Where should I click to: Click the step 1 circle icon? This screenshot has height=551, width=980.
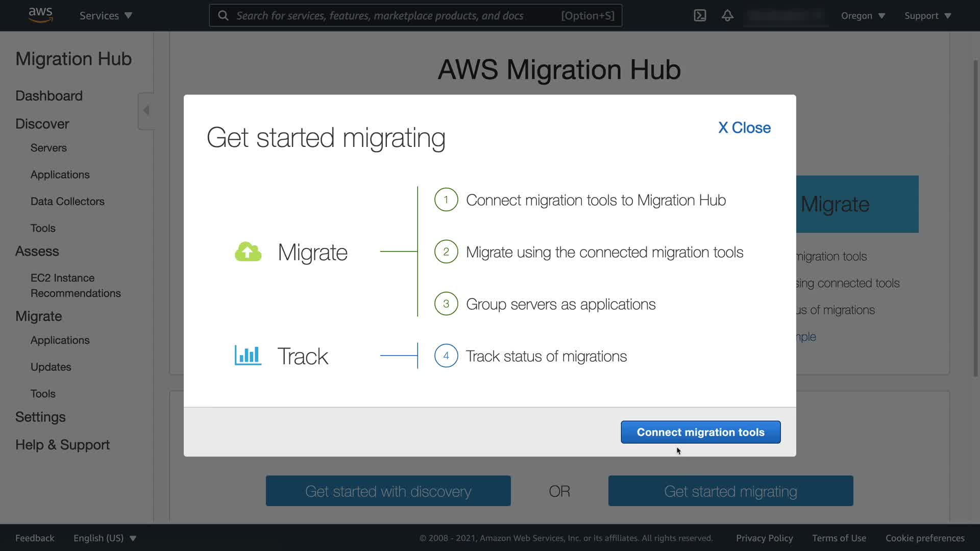446,200
